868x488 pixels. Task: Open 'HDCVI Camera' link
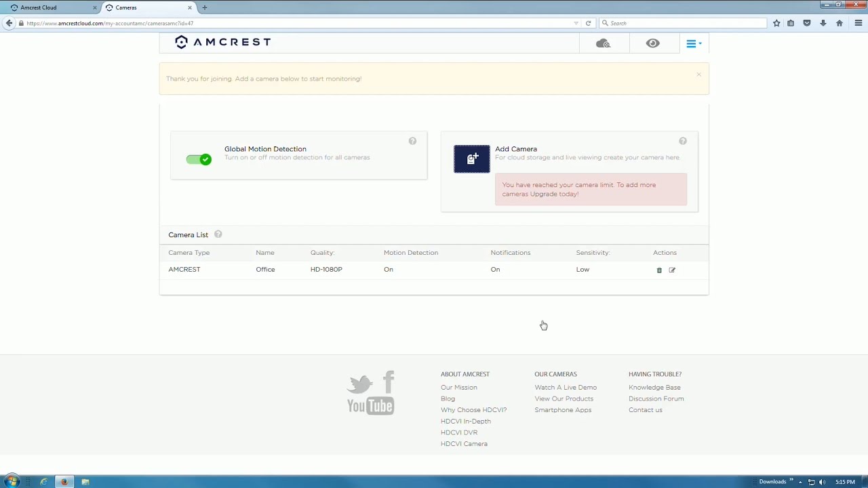[x=464, y=444]
